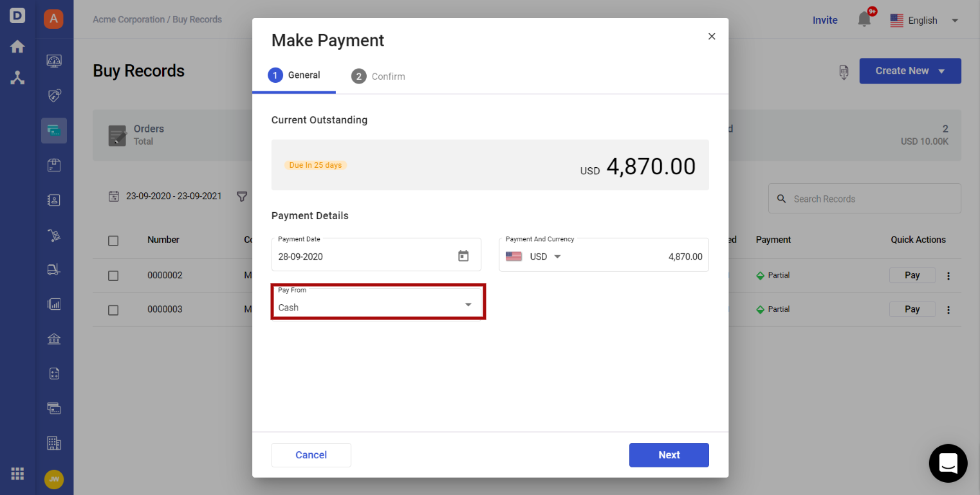Click the Cancel button
980x495 pixels.
pos(311,455)
